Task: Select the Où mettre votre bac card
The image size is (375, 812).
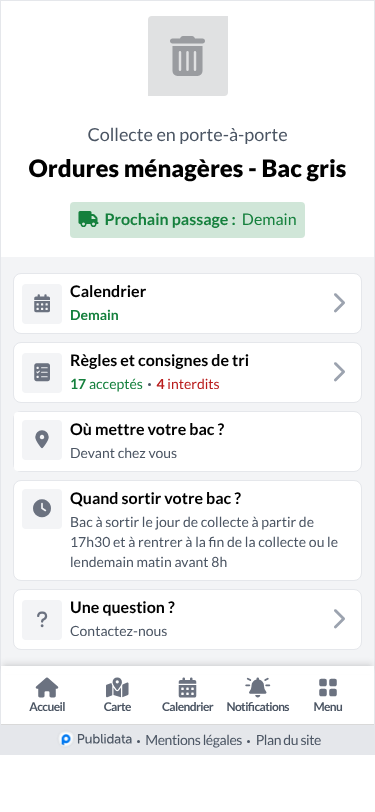Action: click(x=188, y=441)
